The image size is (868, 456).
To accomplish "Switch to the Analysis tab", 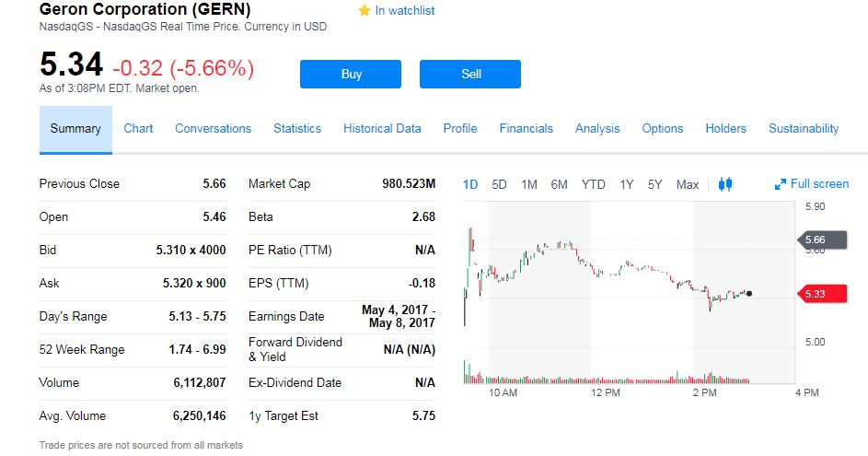I will click(597, 129).
